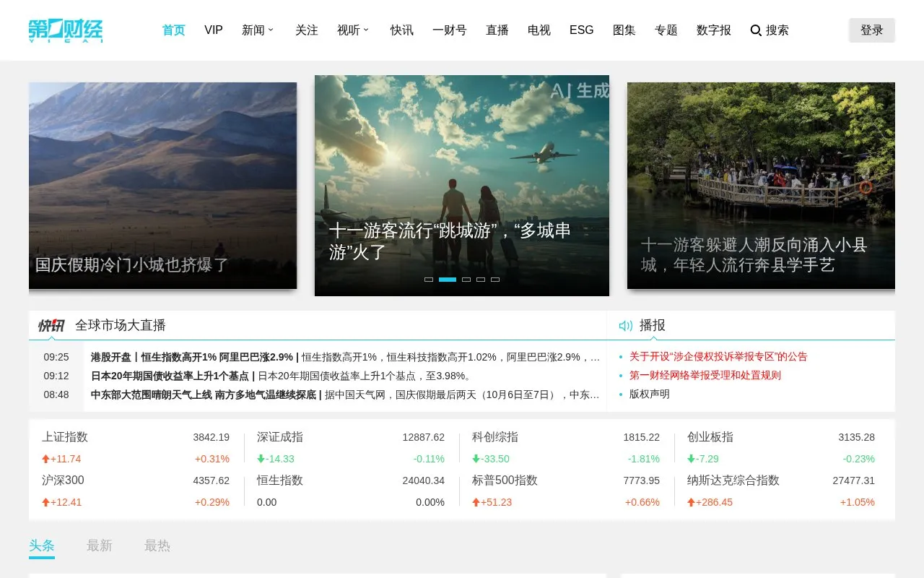Click the -1.81% change value
This screenshot has height=578, width=924.
(644, 459)
